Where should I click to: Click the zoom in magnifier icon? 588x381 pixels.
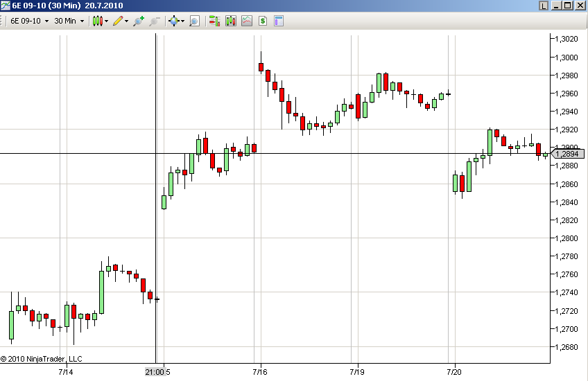click(139, 21)
